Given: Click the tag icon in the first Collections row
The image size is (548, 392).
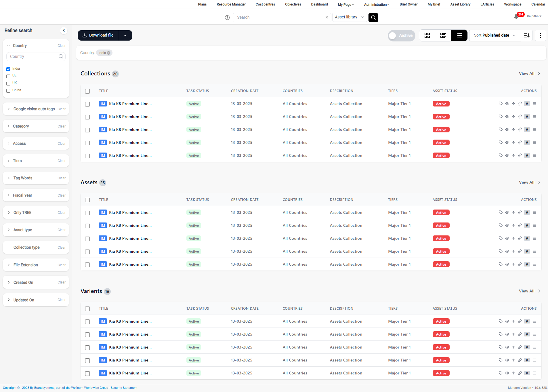Looking at the screenshot, I should [x=501, y=104].
